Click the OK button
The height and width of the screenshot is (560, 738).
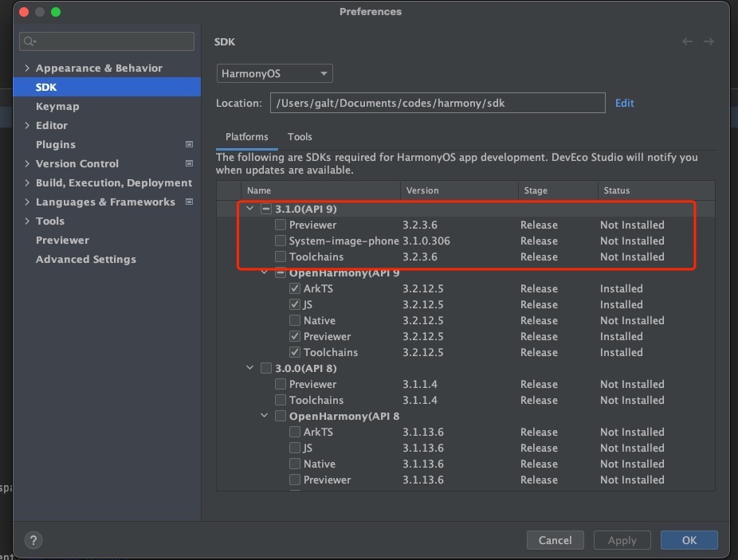coord(689,540)
